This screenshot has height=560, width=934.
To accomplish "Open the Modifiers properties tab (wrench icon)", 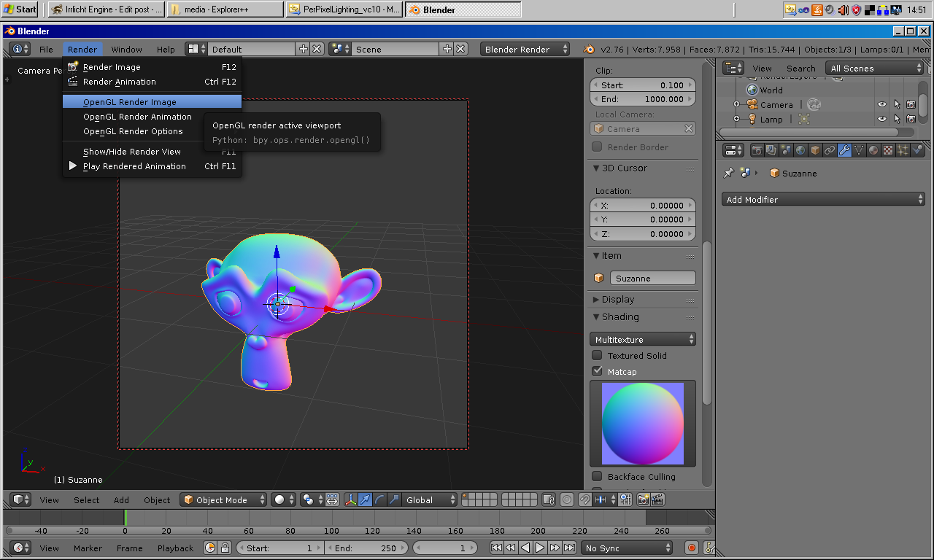I will (844, 150).
